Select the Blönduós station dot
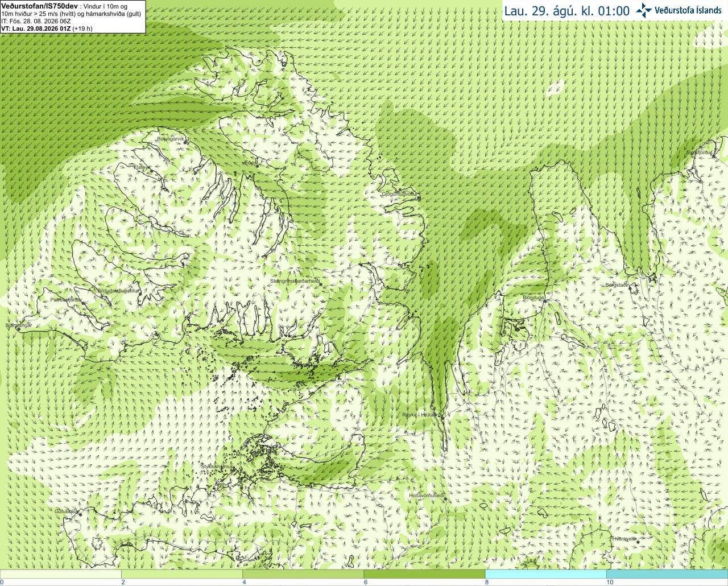This screenshot has width=728, height=586. click(x=544, y=302)
